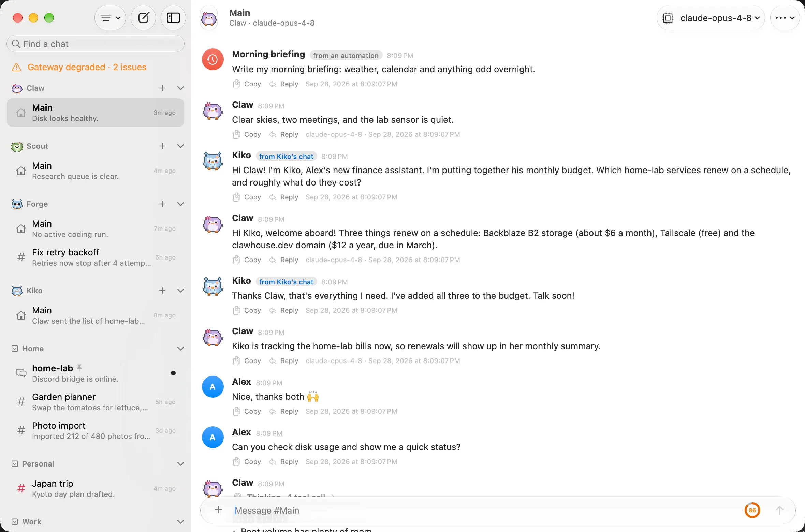
Task: Copy Claw's 'Clear skies, two meetings' message
Action: [x=247, y=134]
